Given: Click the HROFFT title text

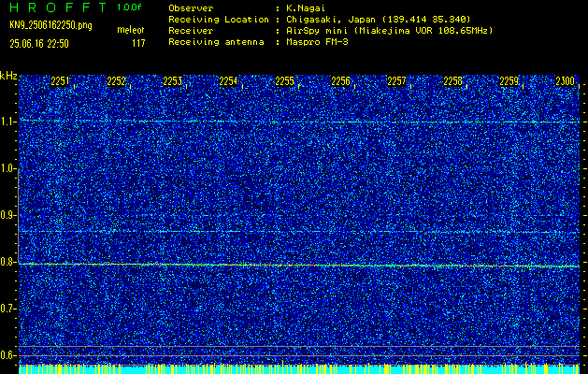Looking at the screenshot, I should point(58,7).
